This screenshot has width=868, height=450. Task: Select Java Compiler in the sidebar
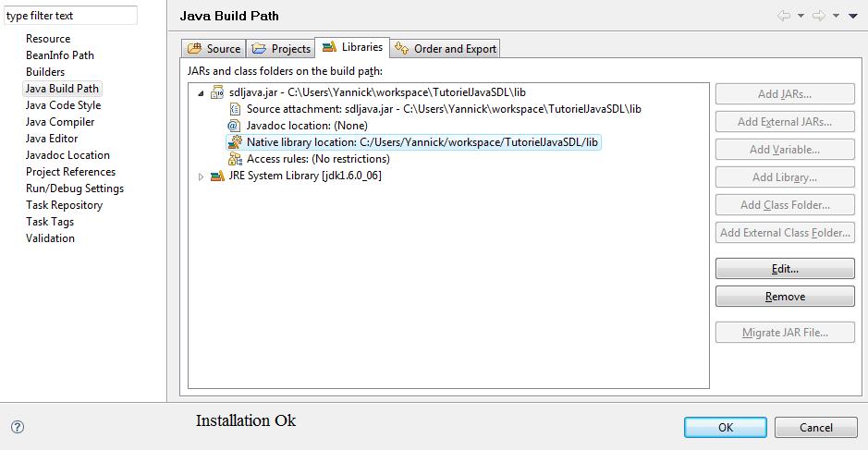pos(60,122)
